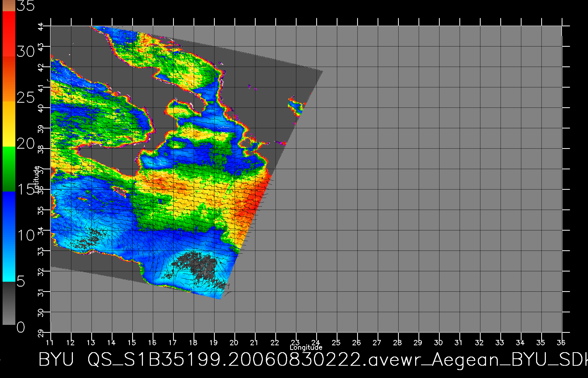Image resolution: width=588 pixels, height=378 pixels.
Task: Click longitude tick label 31
Action: pyautogui.click(x=459, y=342)
